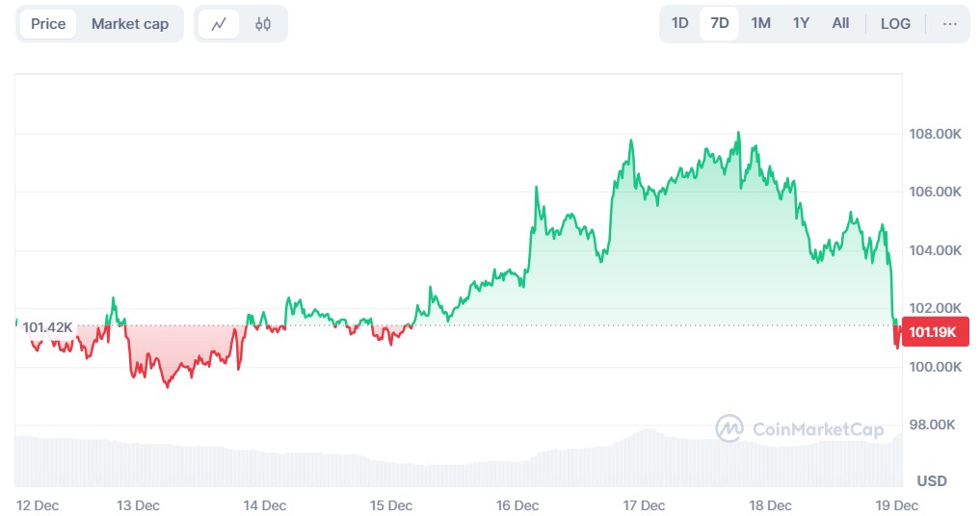Toggle LOG scale on chart
Screen dimensions: 980x516
[895, 24]
